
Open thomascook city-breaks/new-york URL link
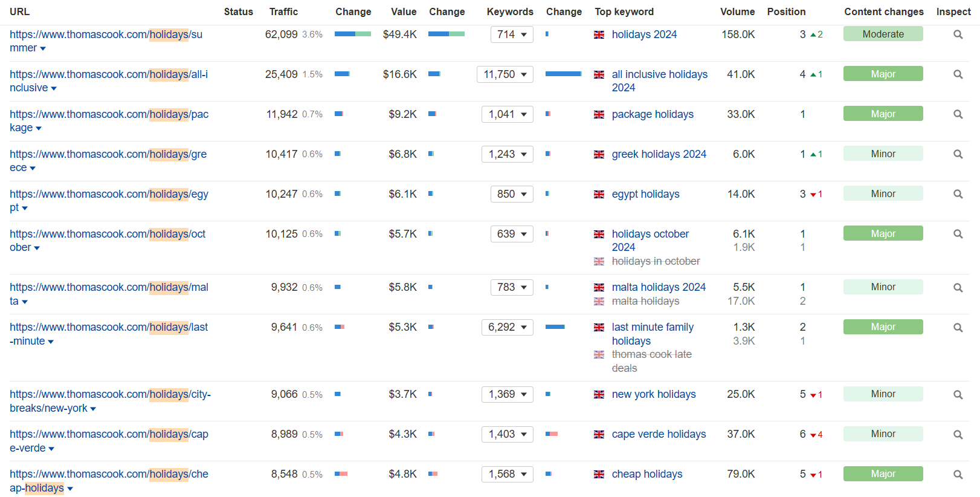pyautogui.click(x=110, y=401)
